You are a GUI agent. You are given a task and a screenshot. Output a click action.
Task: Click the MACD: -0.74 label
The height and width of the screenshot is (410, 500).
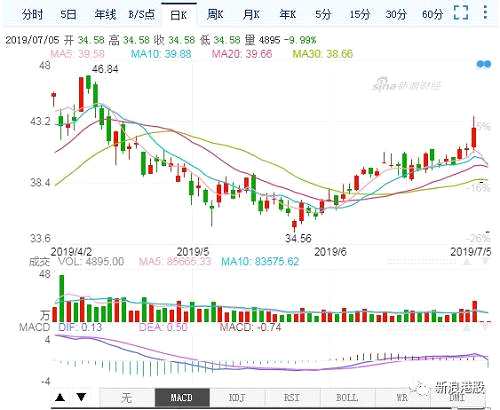point(250,327)
